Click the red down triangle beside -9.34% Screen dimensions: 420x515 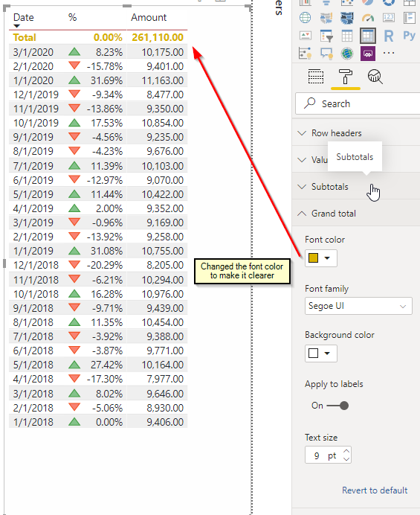(x=74, y=94)
